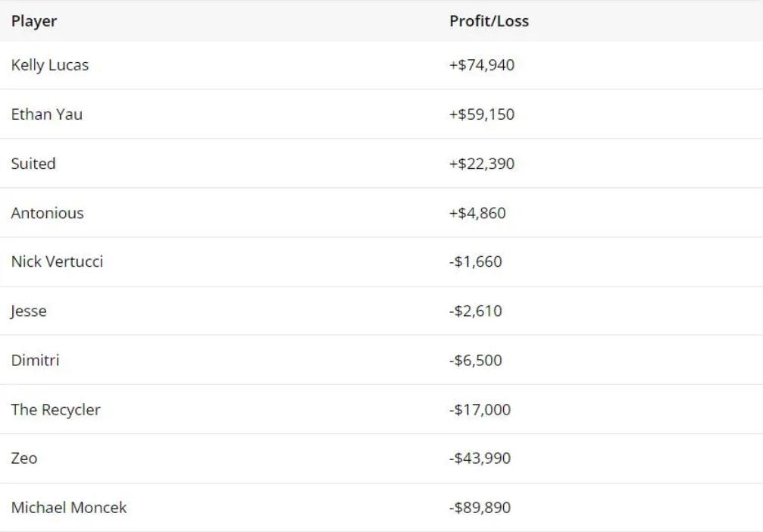Image resolution: width=763 pixels, height=532 pixels.
Task: Click the -$6,500 loss value
Action: [476, 361]
